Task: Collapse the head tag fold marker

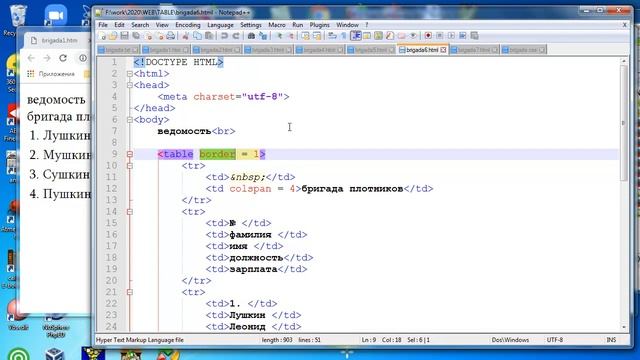Action: [x=129, y=85]
